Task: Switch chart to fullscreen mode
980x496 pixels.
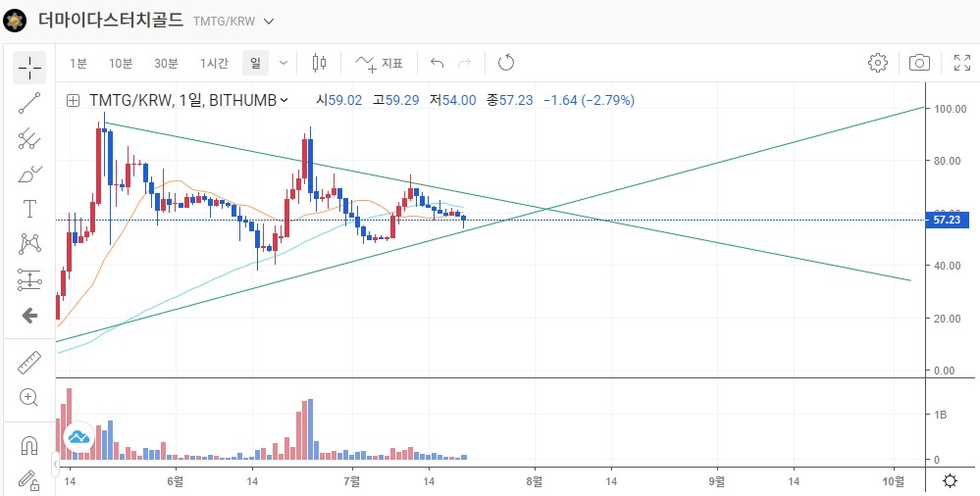Action: [x=962, y=63]
